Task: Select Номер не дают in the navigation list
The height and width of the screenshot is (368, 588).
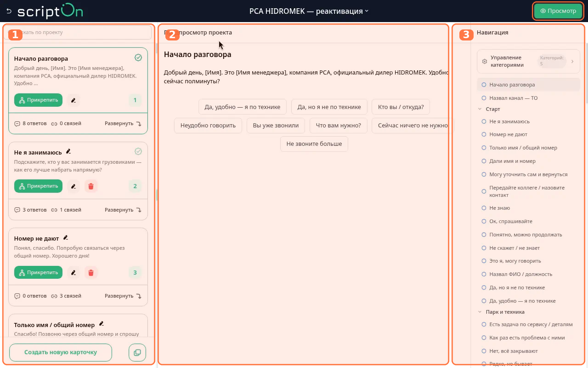Action: pos(528,134)
